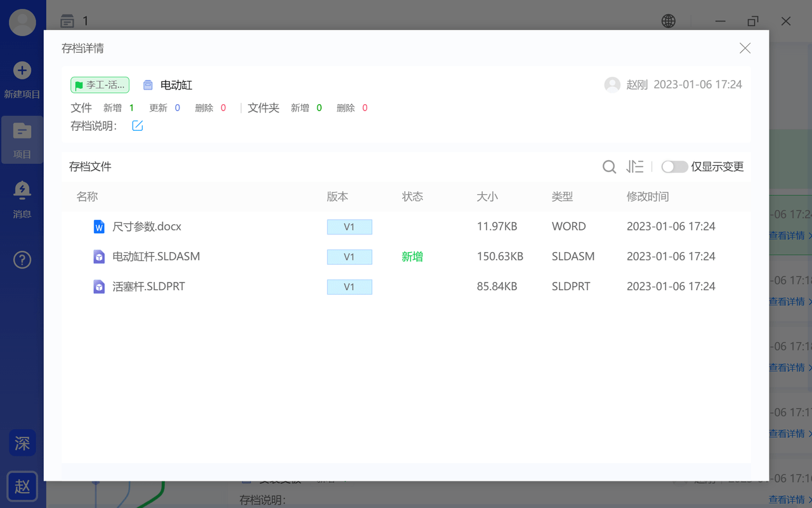
Task: Click the 李工-活... green flag tag
Action: point(100,85)
